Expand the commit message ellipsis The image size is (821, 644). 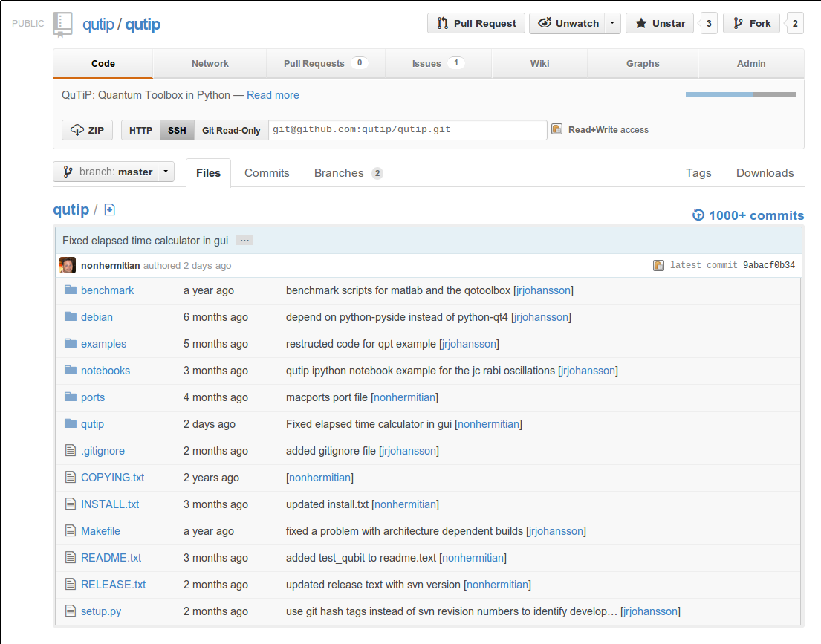click(244, 241)
